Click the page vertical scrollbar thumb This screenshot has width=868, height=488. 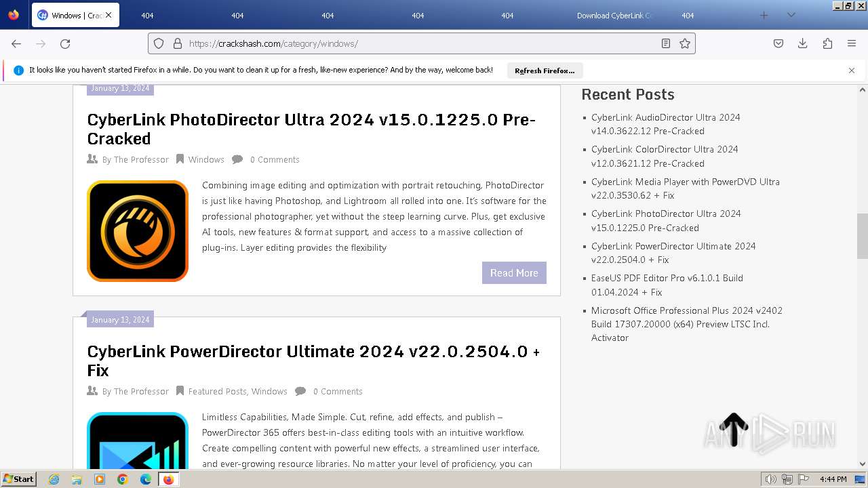[862, 236]
